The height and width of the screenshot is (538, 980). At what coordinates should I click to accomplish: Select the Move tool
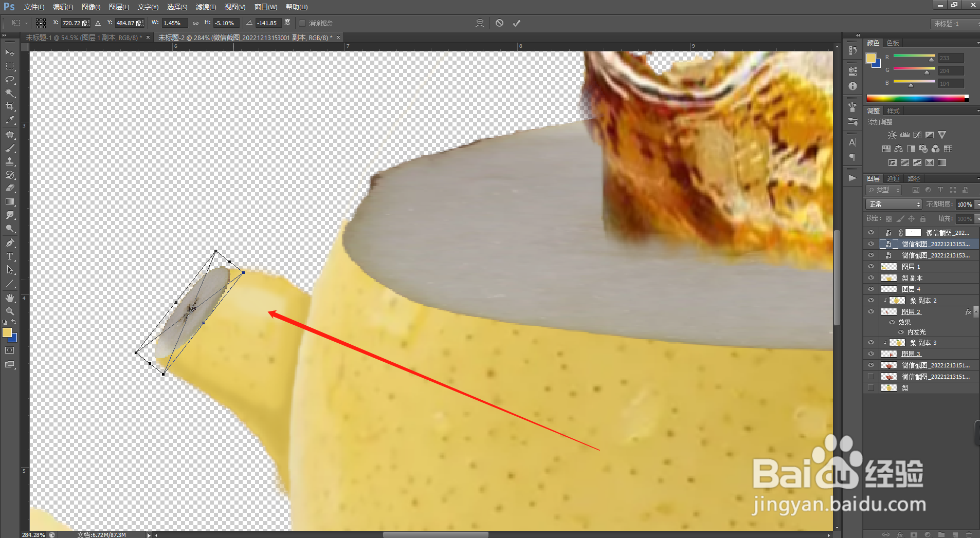pos(10,52)
